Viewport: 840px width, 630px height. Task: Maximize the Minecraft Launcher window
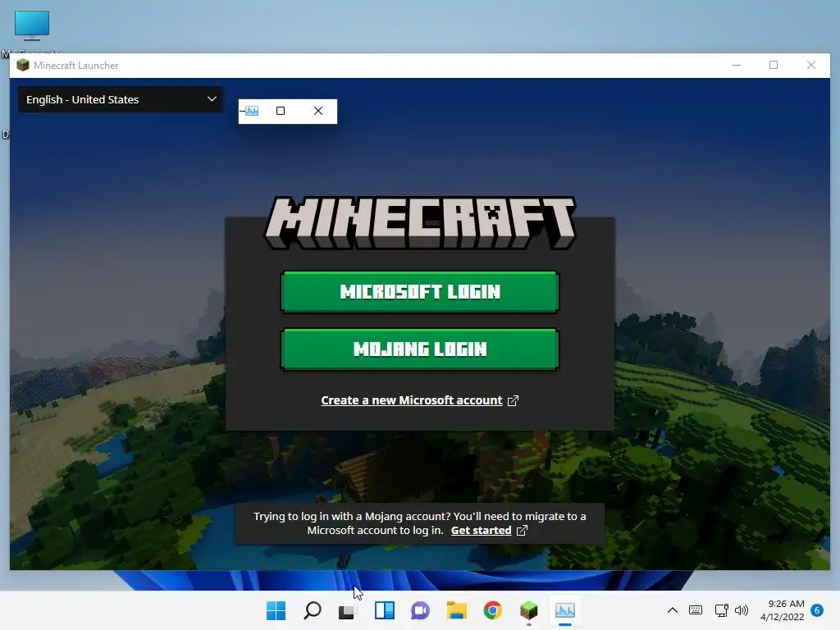coord(774,66)
